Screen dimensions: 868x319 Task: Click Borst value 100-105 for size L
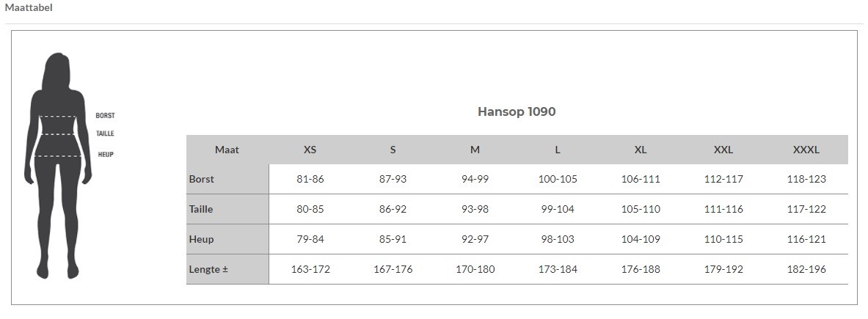pos(558,179)
